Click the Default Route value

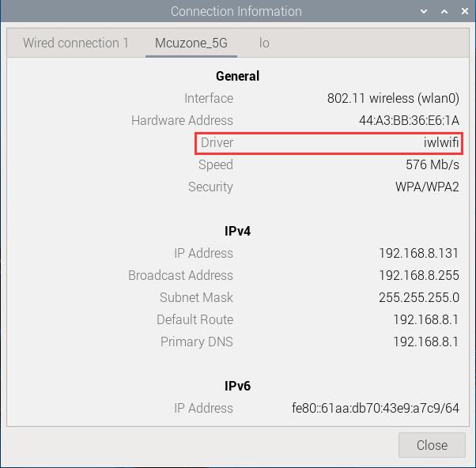(426, 319)
